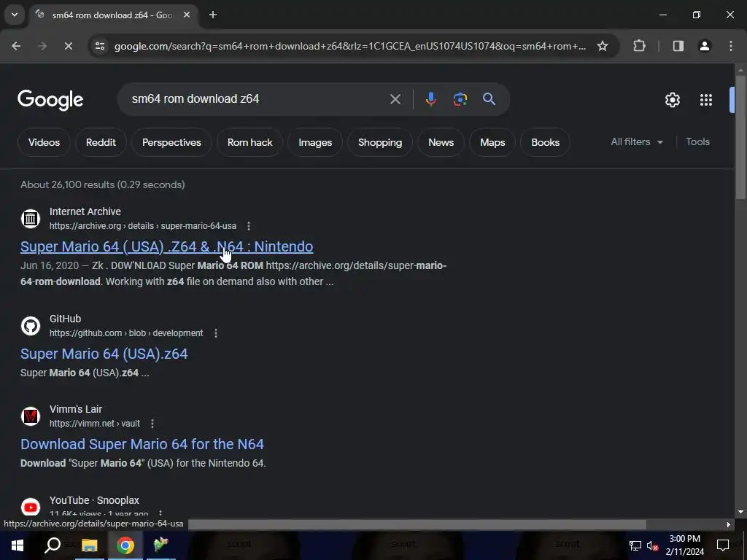Go to the Google homepage logo
This screenshot has height=560, width=747.
50,100
